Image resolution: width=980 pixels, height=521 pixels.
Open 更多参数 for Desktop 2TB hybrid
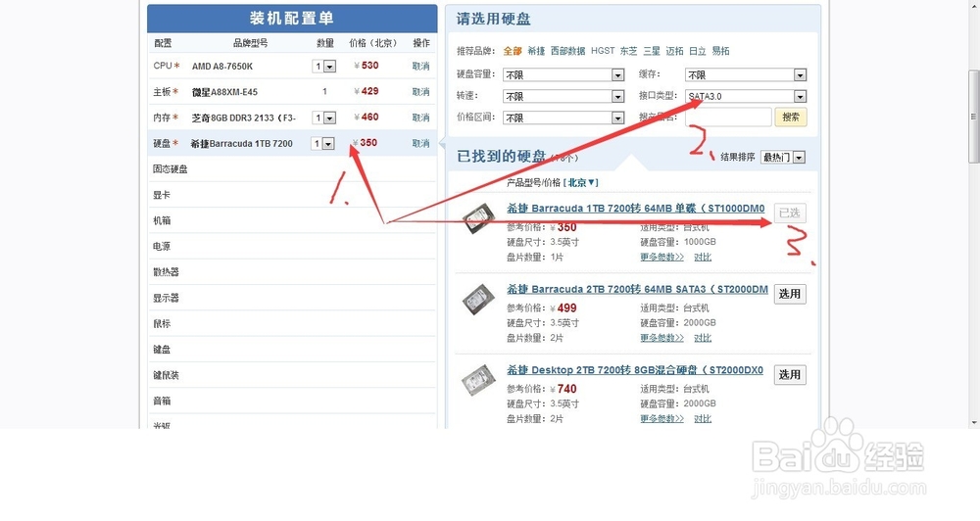click(x=661, y=418)
